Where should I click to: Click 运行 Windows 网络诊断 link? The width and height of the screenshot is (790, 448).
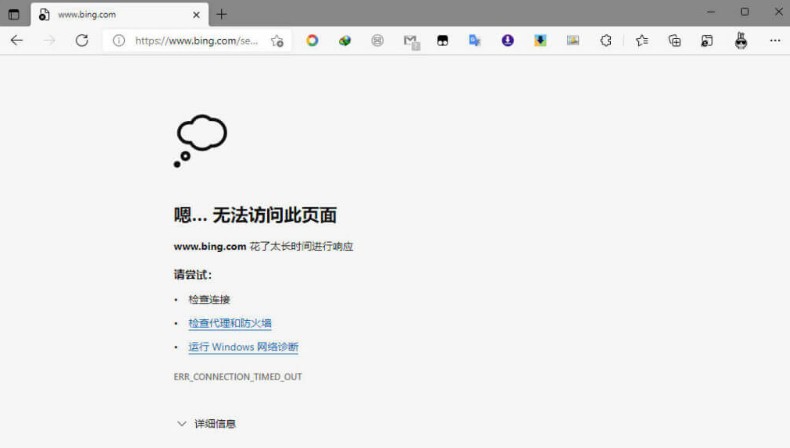(x=243, y=347)
